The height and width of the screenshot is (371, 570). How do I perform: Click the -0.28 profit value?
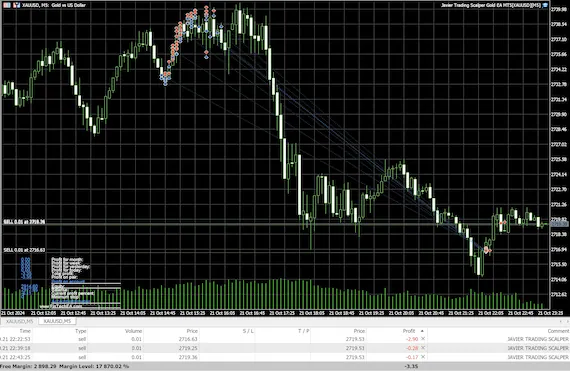tap(412, 348)
